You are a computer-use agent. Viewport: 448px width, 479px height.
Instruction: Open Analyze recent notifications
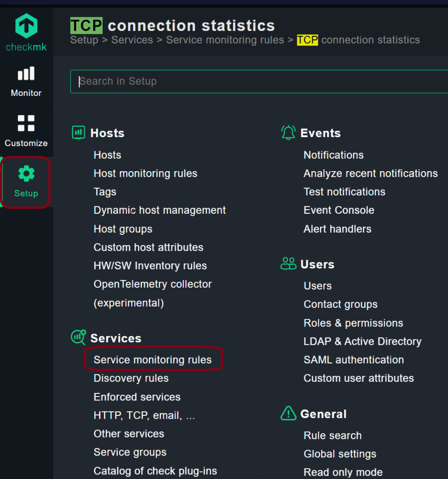[371, 174]
